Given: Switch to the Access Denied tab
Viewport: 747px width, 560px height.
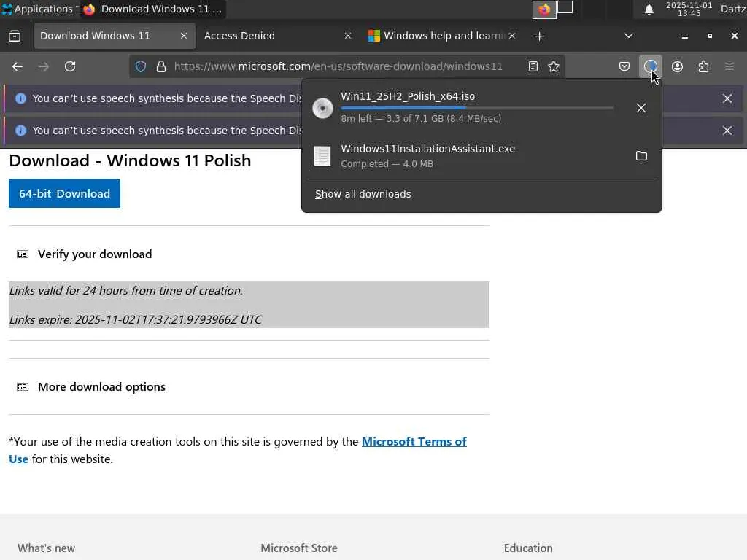Looking at the screenshot, I should coord(270,36).
